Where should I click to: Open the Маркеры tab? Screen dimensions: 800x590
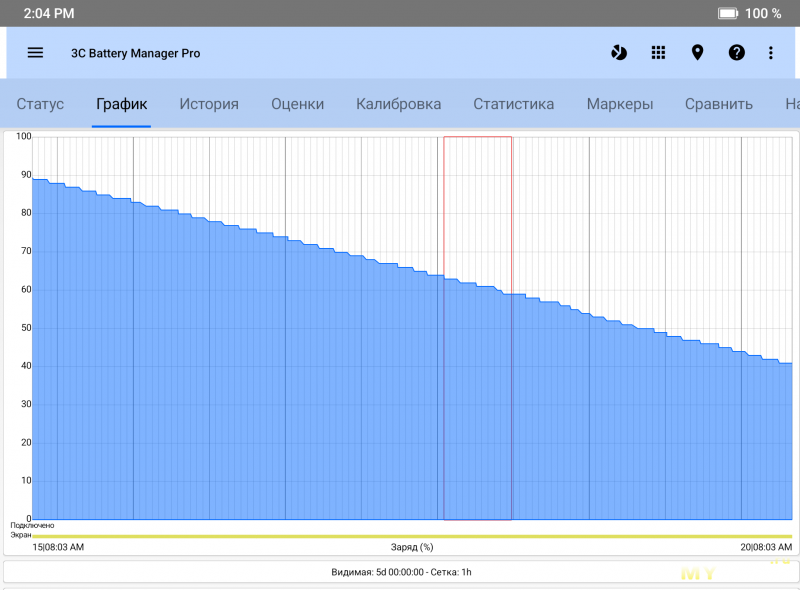tap(620, 104)
